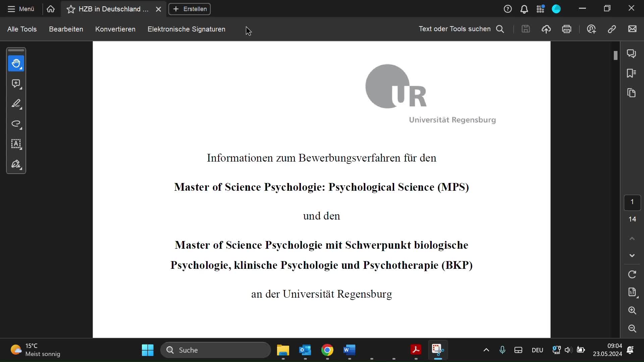Open notifications bell
Screen dimensions: 644x362
tap(524, 9)
